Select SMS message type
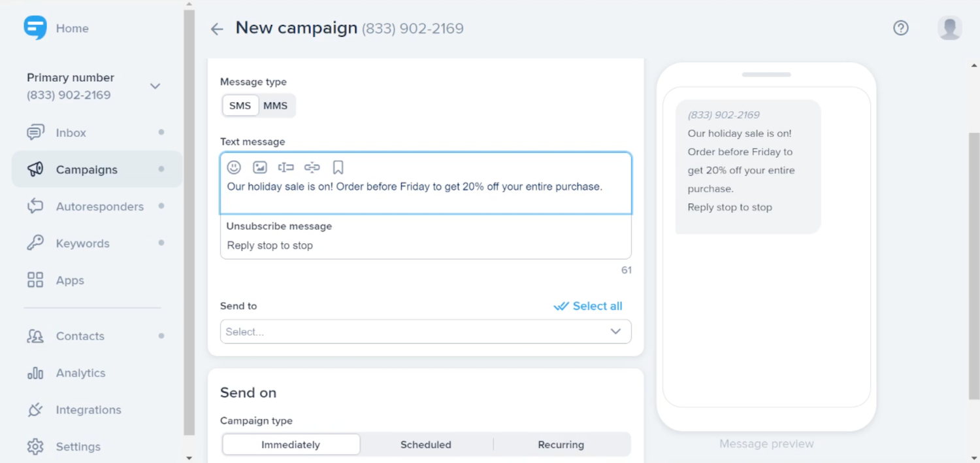This screenshot has height=463, width=980. (x=240, y=106)
